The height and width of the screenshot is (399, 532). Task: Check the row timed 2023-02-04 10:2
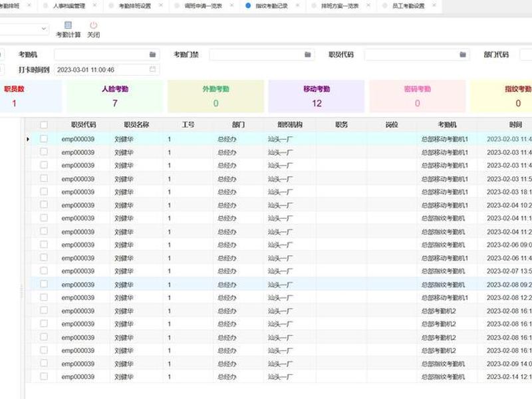click(44, 205)
